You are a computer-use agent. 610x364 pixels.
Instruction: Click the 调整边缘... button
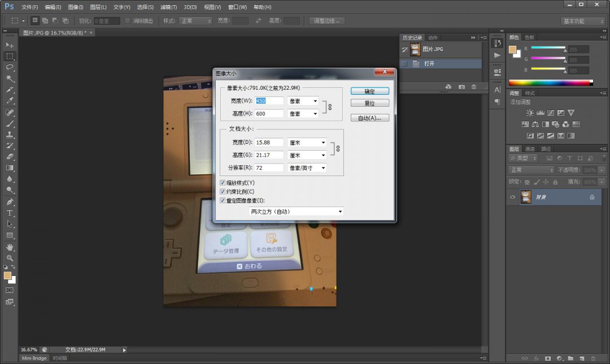[327, 21]
